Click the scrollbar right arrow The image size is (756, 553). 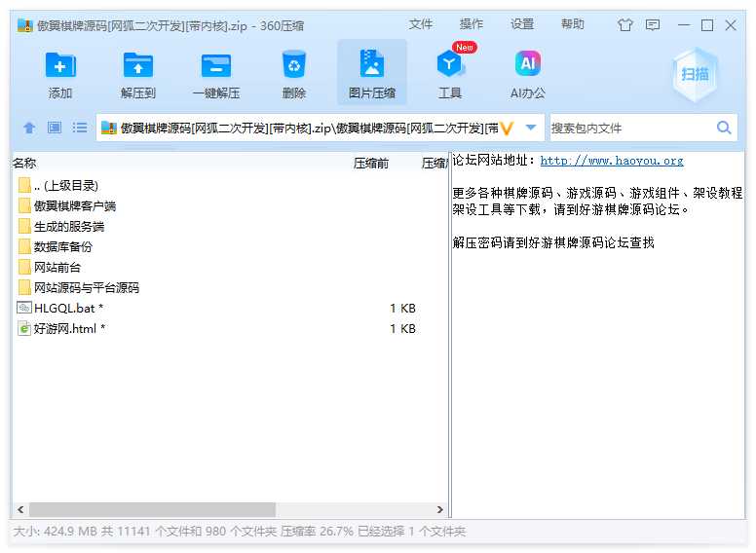[x=439, y=509]
